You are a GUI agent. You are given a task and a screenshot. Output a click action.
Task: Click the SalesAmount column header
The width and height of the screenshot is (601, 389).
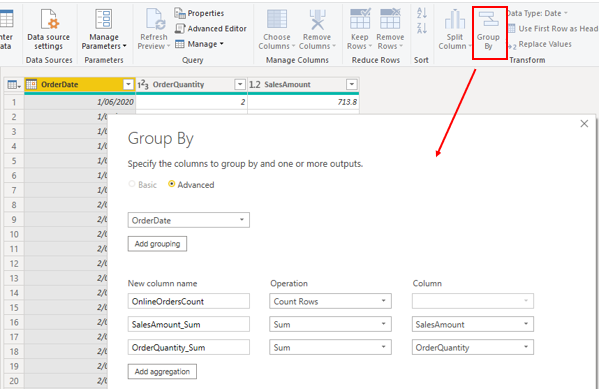(303, 84)
